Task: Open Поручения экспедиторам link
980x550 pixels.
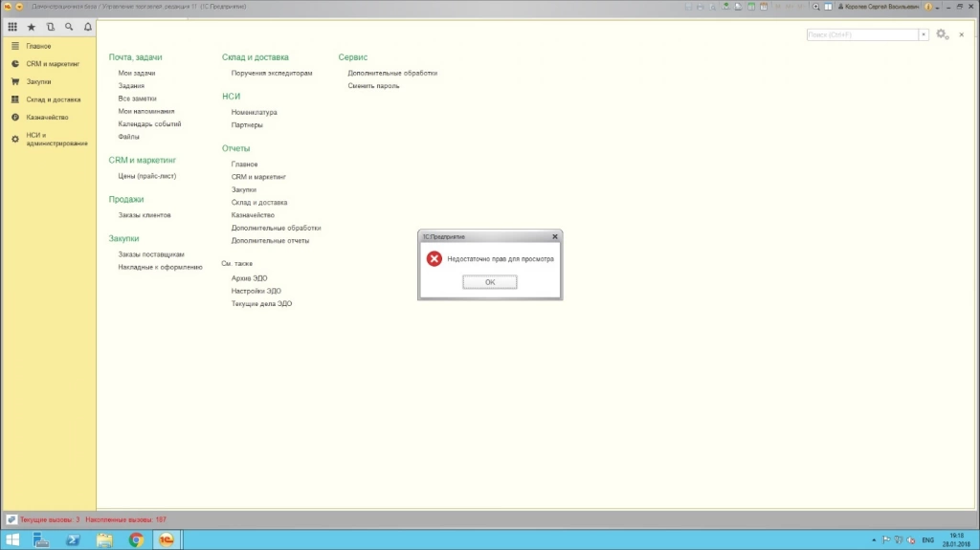Action: tap(272, 73)
